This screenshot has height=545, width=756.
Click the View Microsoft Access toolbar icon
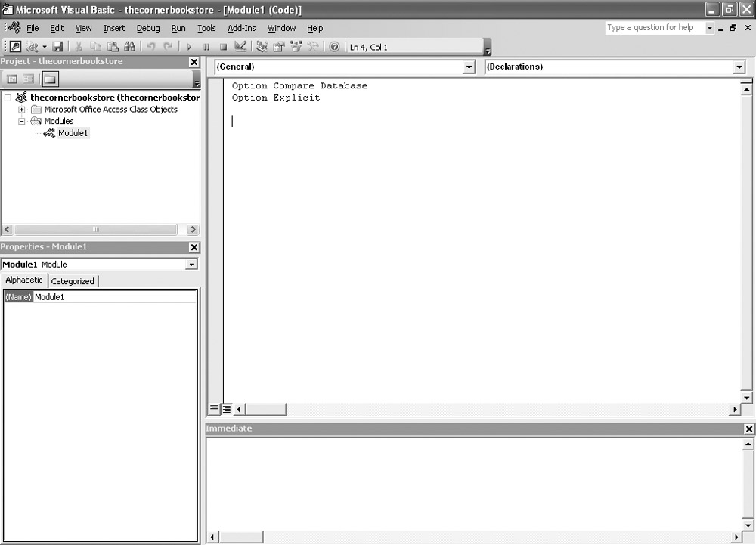coord(16,47)
